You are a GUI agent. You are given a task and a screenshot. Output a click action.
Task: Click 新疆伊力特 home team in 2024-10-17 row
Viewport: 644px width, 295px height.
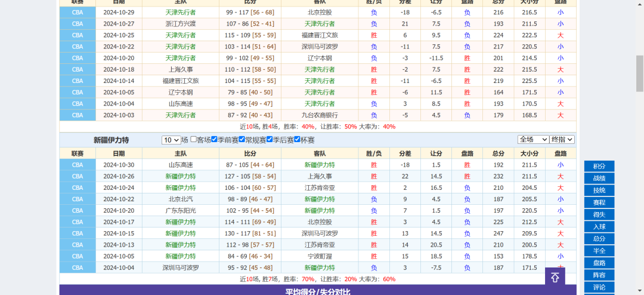[x=181, y=222]
